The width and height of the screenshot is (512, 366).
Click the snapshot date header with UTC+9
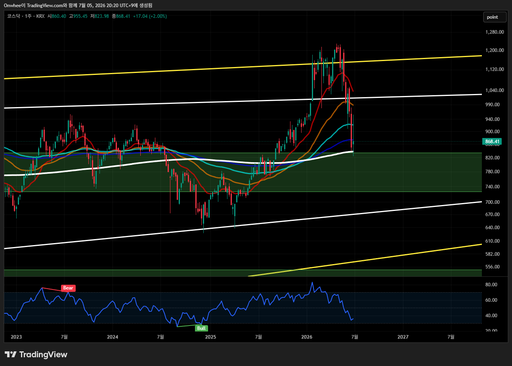78,5
